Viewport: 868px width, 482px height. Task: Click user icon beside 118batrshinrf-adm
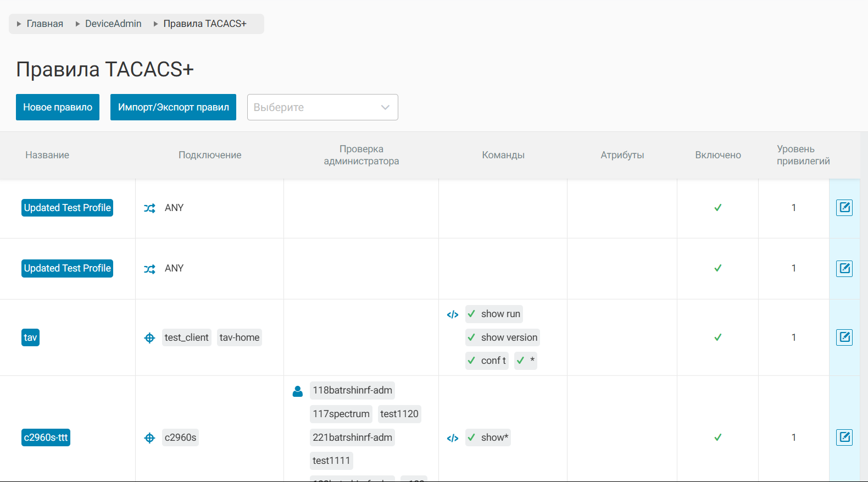(298, 391)
